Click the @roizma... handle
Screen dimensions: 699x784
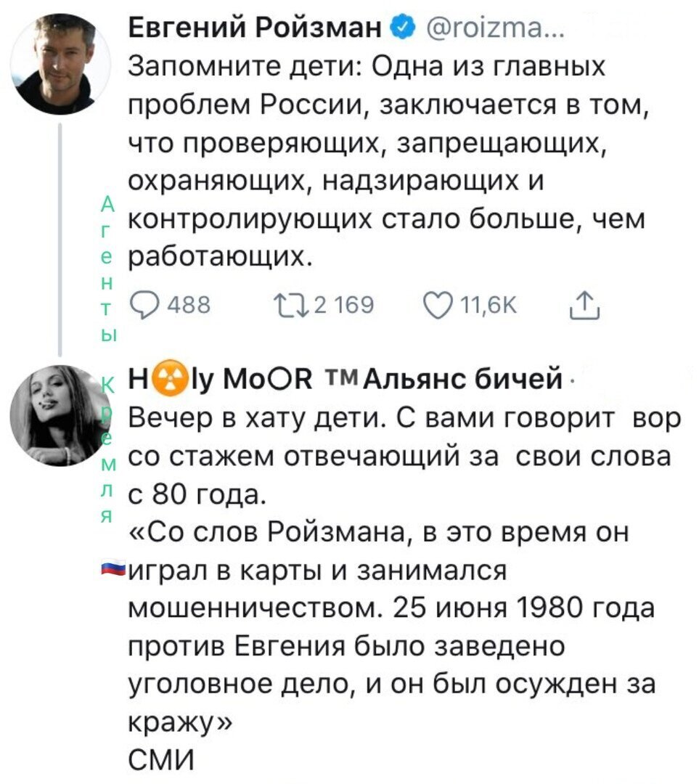pos(496,27)
